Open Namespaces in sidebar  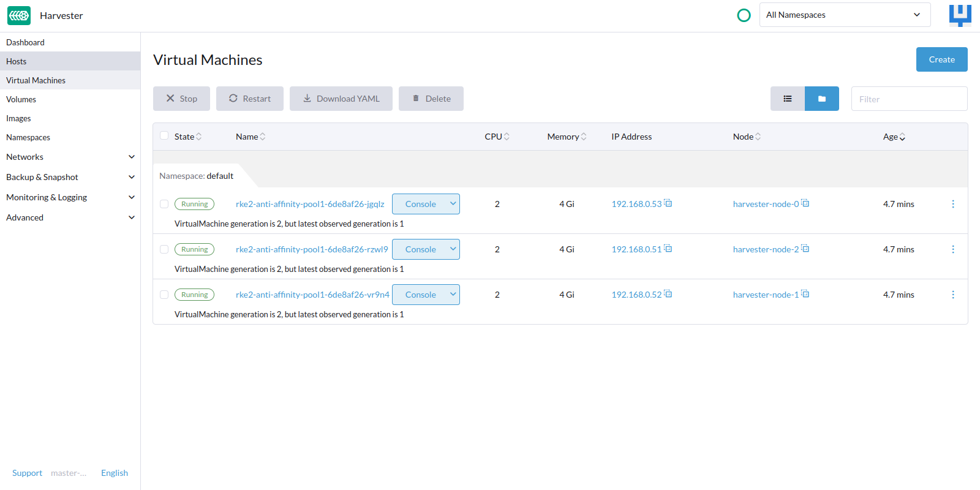70,137
